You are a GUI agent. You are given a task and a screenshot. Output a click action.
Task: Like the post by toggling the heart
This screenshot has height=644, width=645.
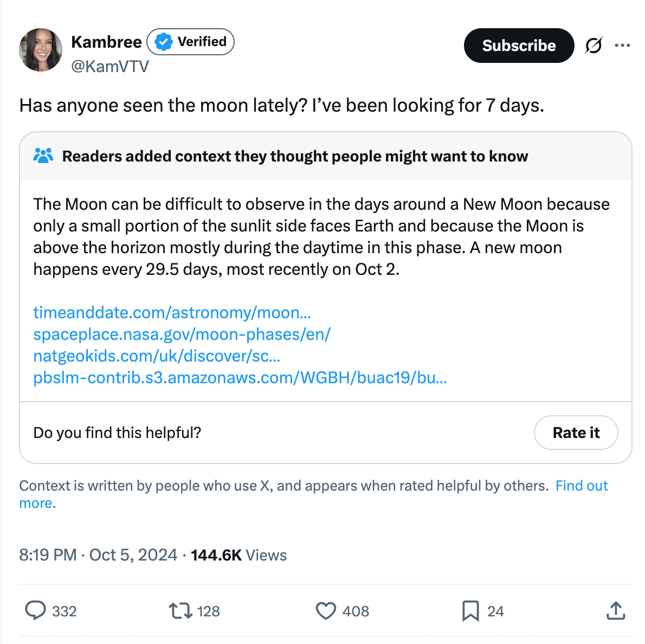coord(326,611)
